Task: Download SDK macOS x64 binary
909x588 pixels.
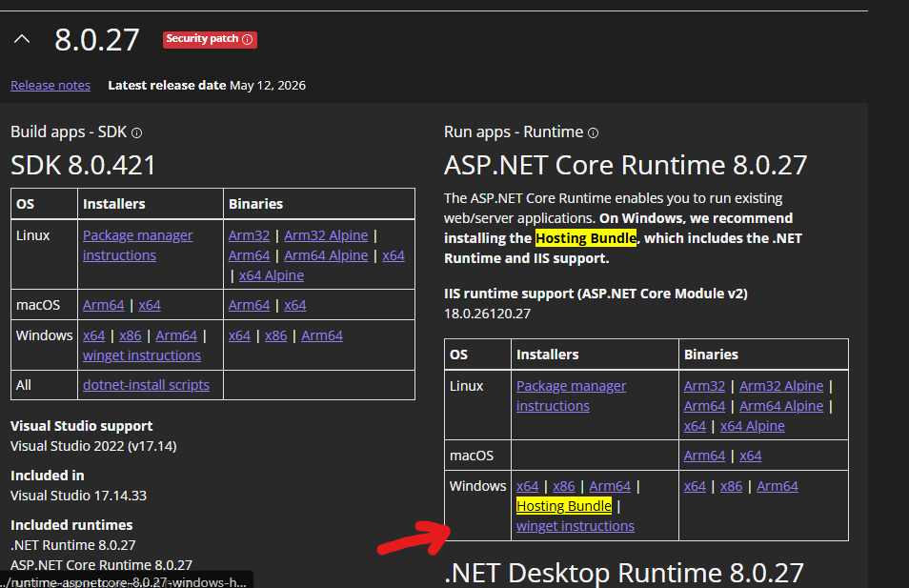Action: [295, 305]
